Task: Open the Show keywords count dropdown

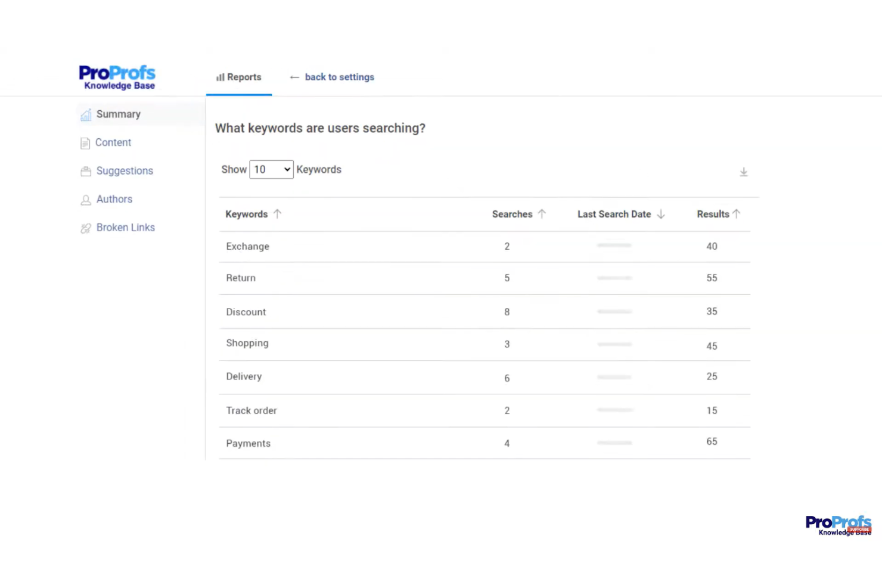Action: pyautogui.click(x=271, y=169)
